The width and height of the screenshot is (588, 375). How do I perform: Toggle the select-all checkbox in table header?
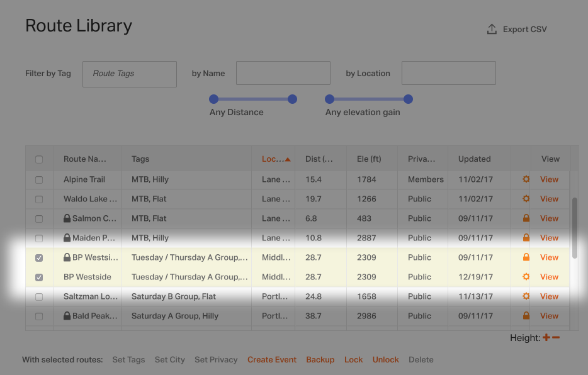39,160
